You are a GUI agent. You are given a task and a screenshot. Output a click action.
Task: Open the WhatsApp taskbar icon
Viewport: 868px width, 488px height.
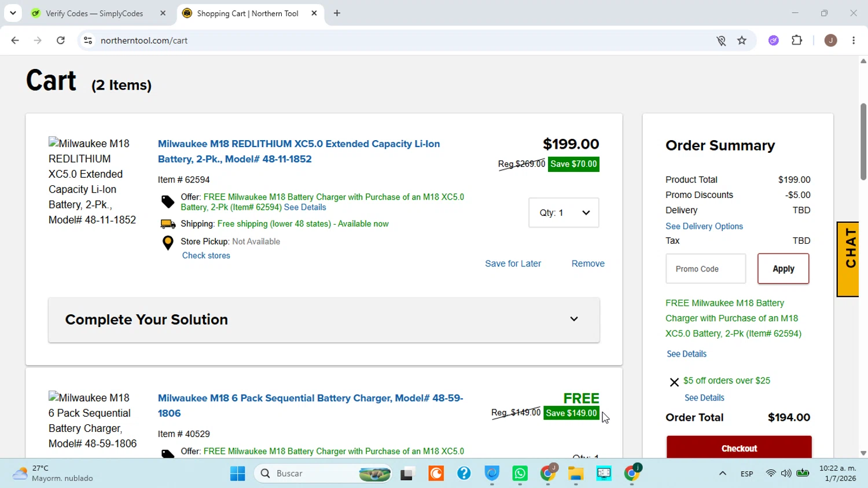[x=520, y=474]
